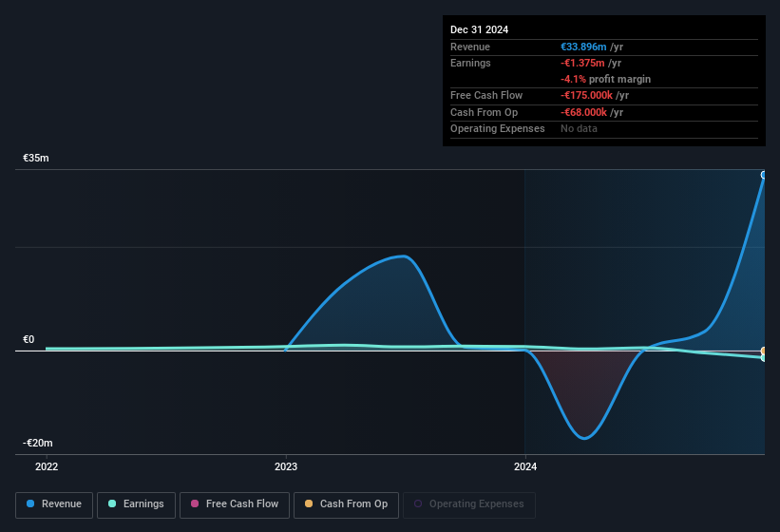780x532 pixels.
Task: Click the pink Free Cash Flow legend dot
Action: coord(195,503)
